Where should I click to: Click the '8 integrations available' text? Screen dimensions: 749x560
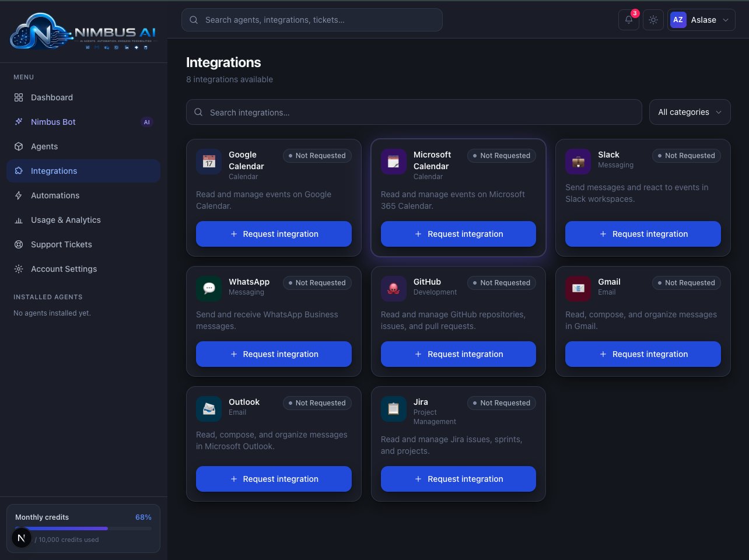229,79
